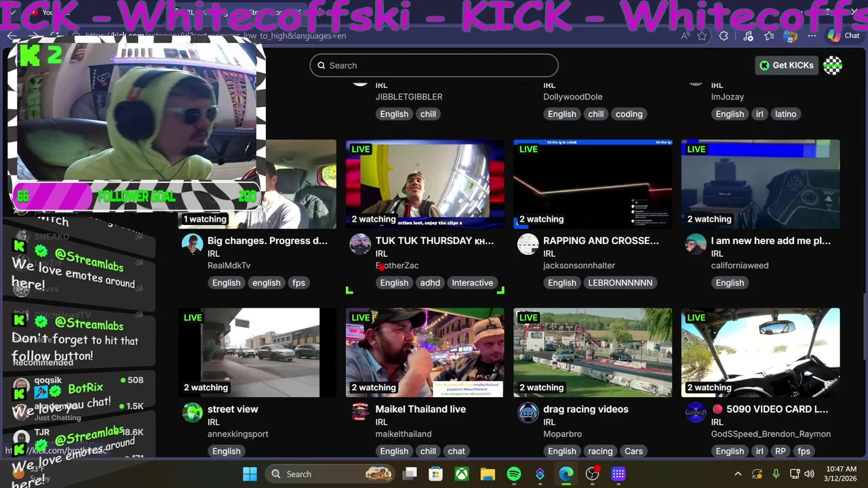Show hidden system tray icons
The width and height of the screenshot is (868, 488).
point(738,474)
